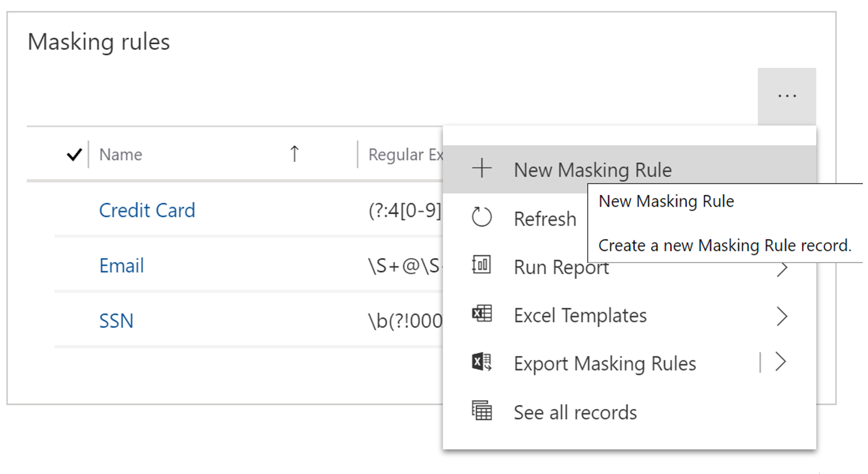Click the See all records grid icon
The width and height of the screenshot is (868, 474).
pos(482,411)
